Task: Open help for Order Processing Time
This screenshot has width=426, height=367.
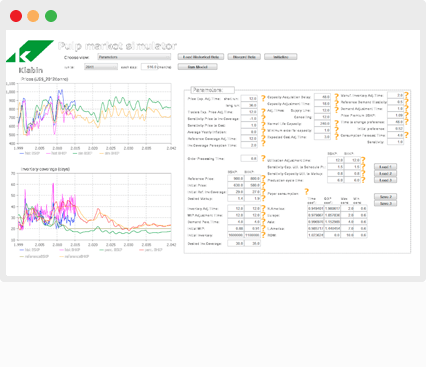Action: 263,158
